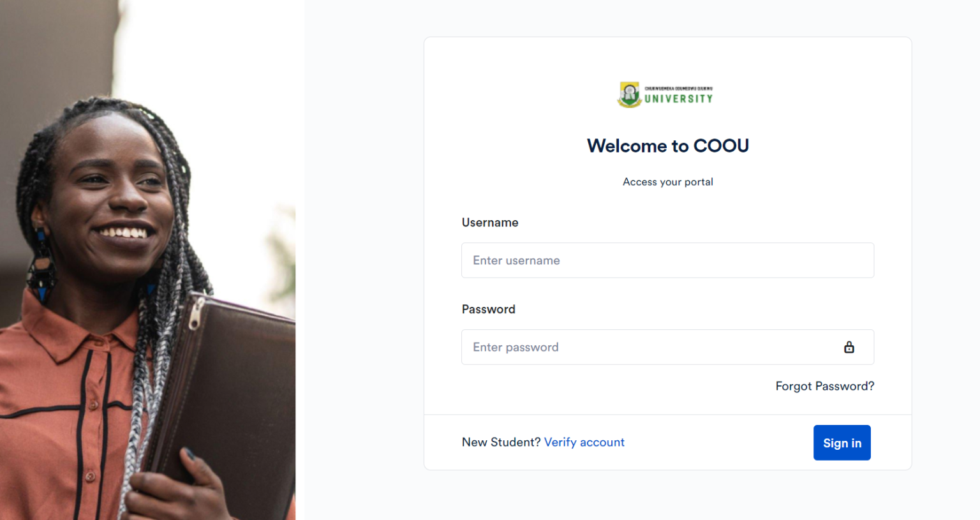
Task: Open the Forgot Password page
Action: pos(824,386)
